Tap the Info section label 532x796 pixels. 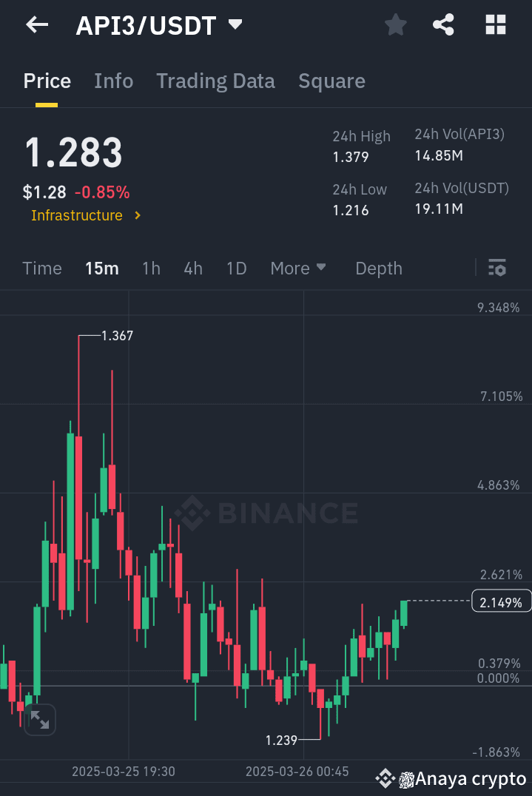pyautogui.click(x=113, y=81)
